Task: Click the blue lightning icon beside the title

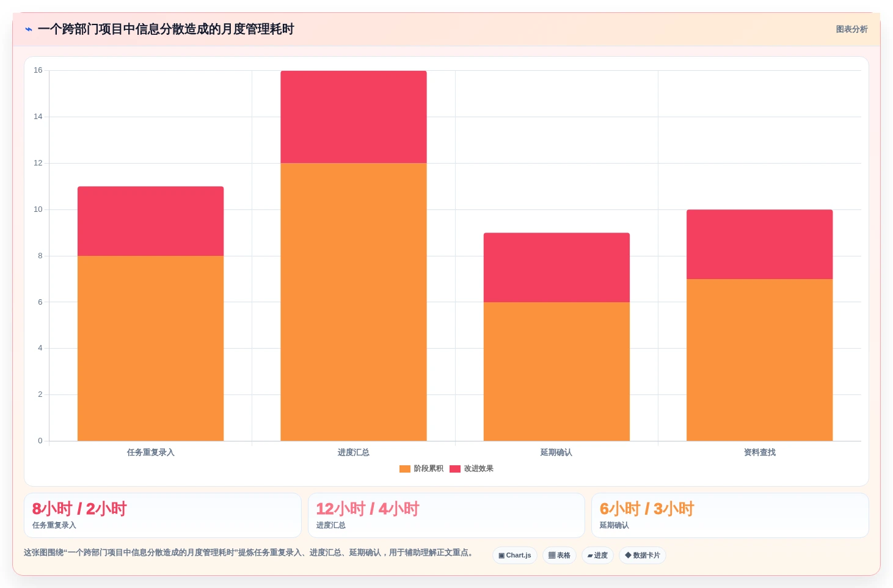Action: (x=29, y=29)
